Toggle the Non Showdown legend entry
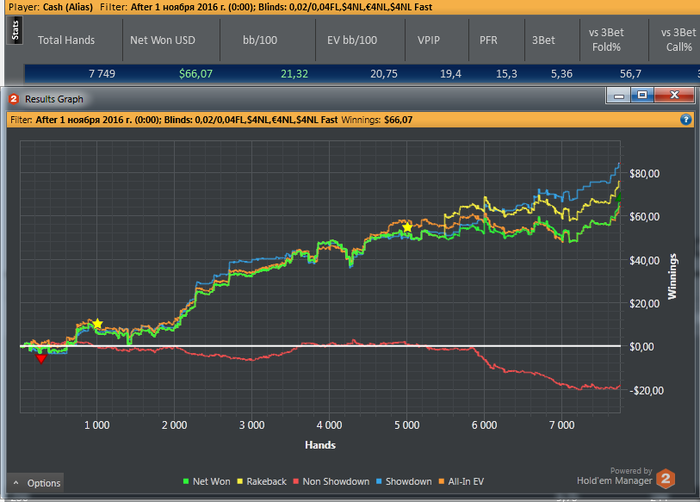Viewport: 700px width, 502px height. click(x=331, y=481)
